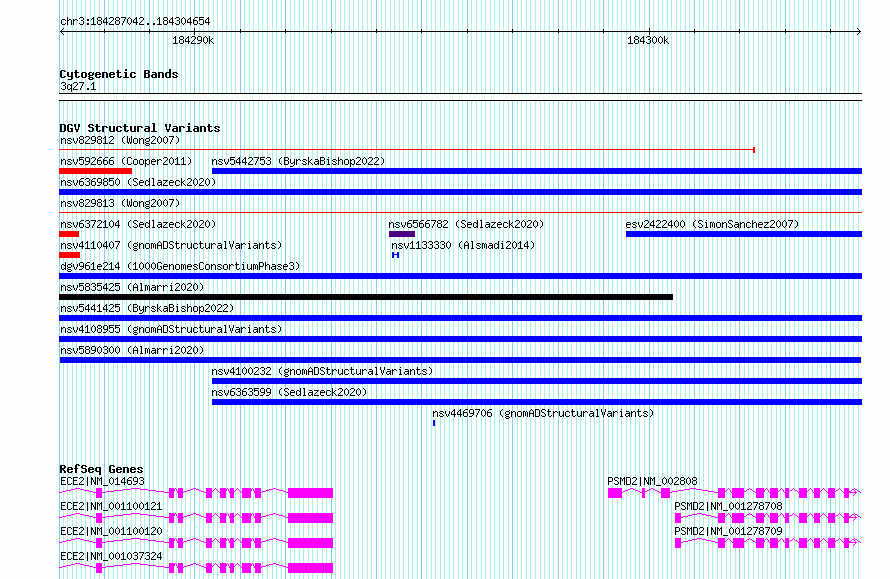
Task: Click the nsv5835425 black variant bar
Action: tap(366, 297)
